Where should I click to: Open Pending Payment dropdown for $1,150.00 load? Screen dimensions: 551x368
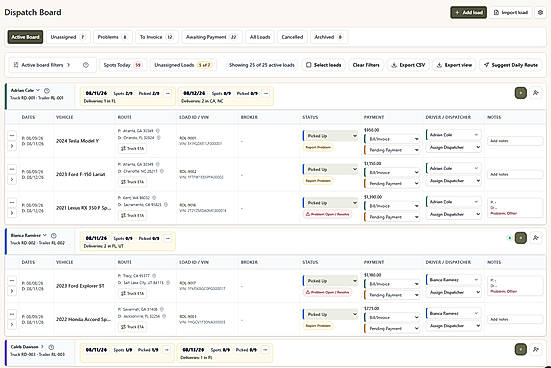(392, 183)
